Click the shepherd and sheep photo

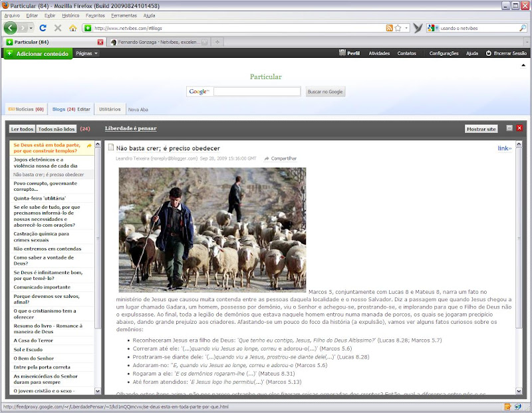tap(212, 229)
